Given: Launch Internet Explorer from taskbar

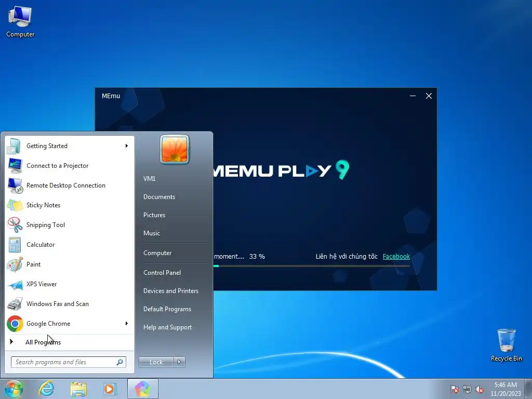Looking at the screenshot, I should click(46, 389).
